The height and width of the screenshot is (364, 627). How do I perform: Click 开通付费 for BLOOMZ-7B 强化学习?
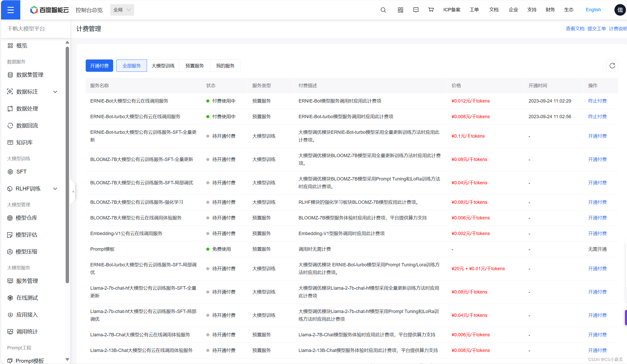point(597,202)
